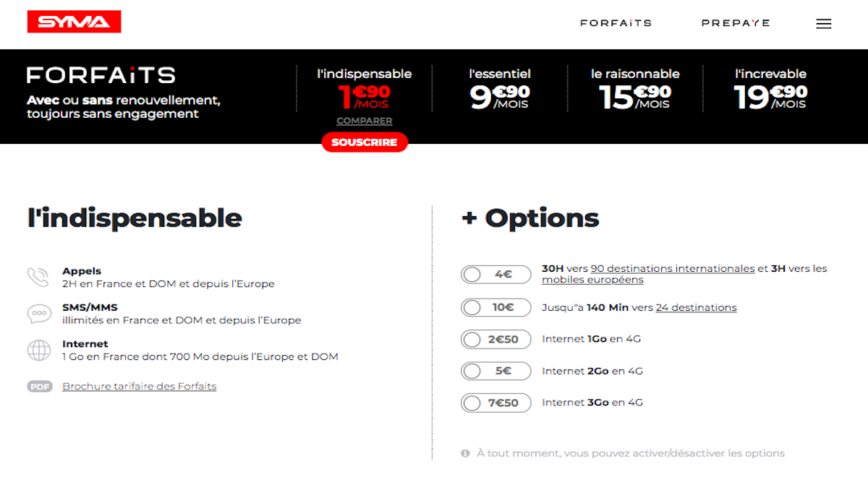The width and height of the screenshot is (868, 488).
Task: Enable the 10€ 140 Min option
Action: click(495, 307)
